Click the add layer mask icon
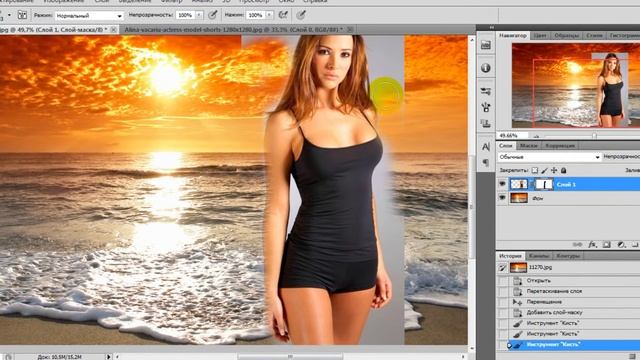This screenshot has height=360, width=640. tap(607, 245)
